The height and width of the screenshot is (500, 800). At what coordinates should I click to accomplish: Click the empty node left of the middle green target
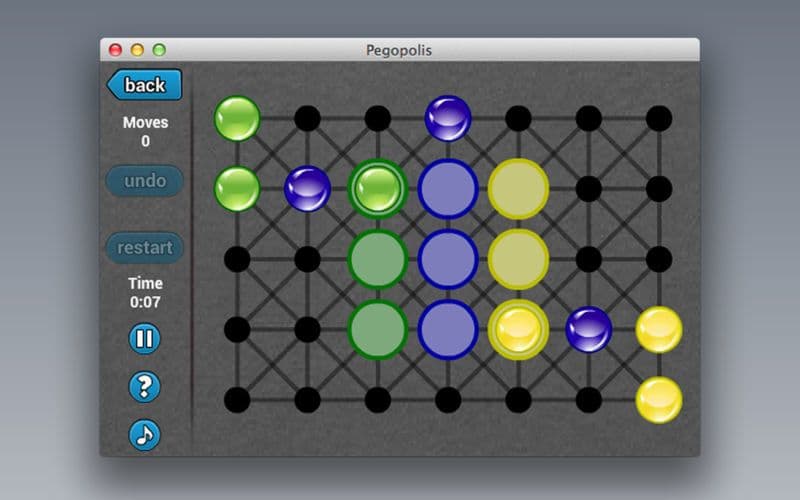coord(308,259)
